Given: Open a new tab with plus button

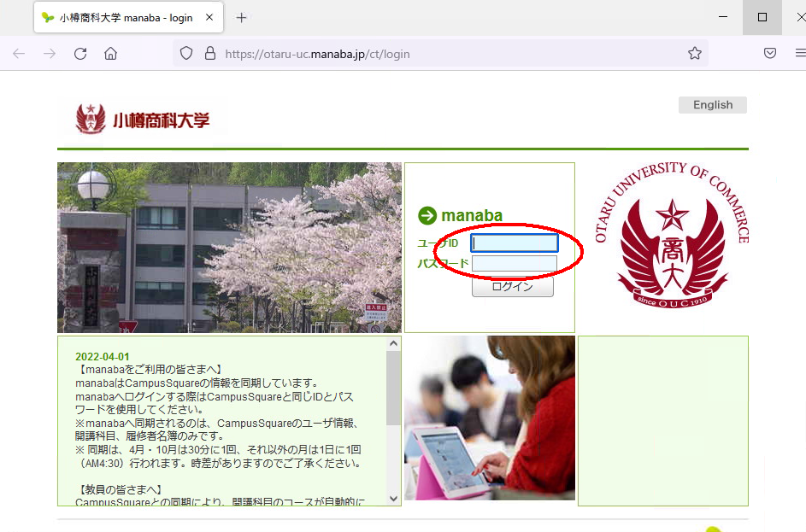Looking at the screenshot, I should click(x=242, y=18).
